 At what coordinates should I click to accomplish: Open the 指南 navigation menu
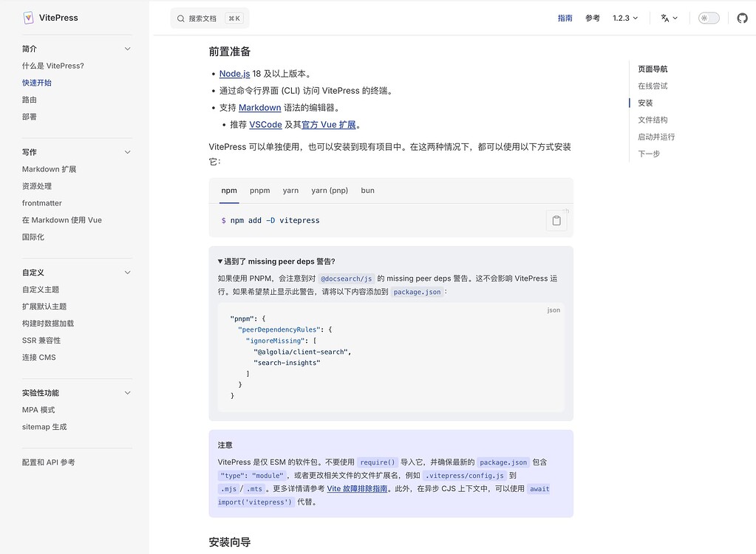coord(565,18)
